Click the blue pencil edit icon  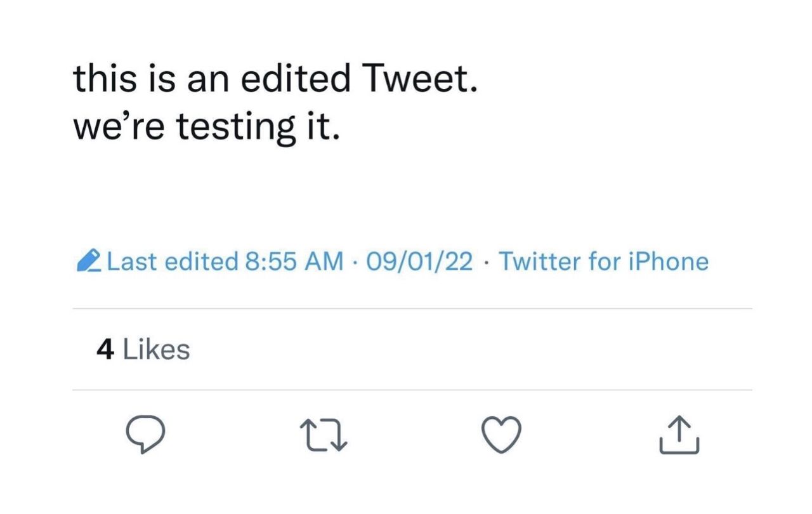point(90,261)
